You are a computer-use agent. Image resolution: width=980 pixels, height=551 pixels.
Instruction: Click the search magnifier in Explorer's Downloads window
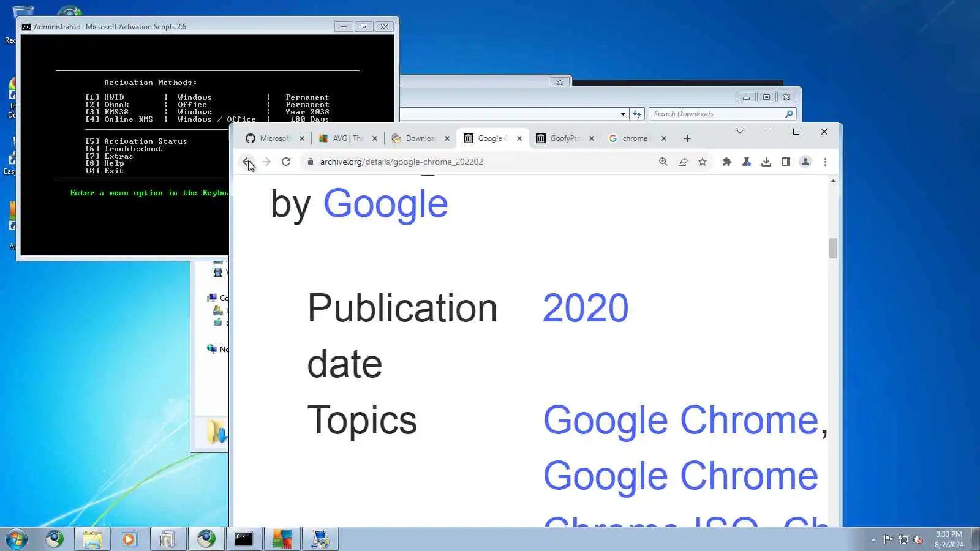[x=789, y=114]
